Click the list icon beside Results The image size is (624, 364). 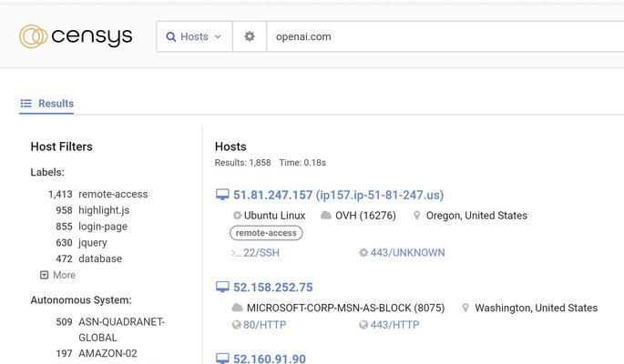[26, 104]
